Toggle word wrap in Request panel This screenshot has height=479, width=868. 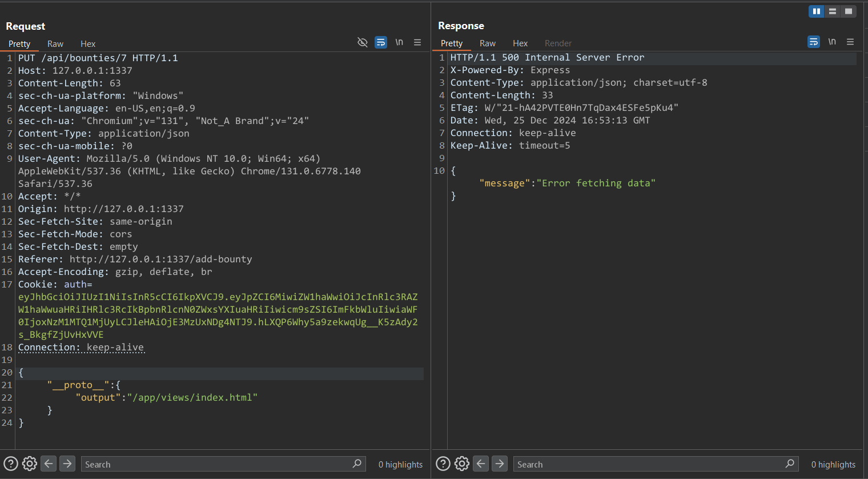(381, 42)
